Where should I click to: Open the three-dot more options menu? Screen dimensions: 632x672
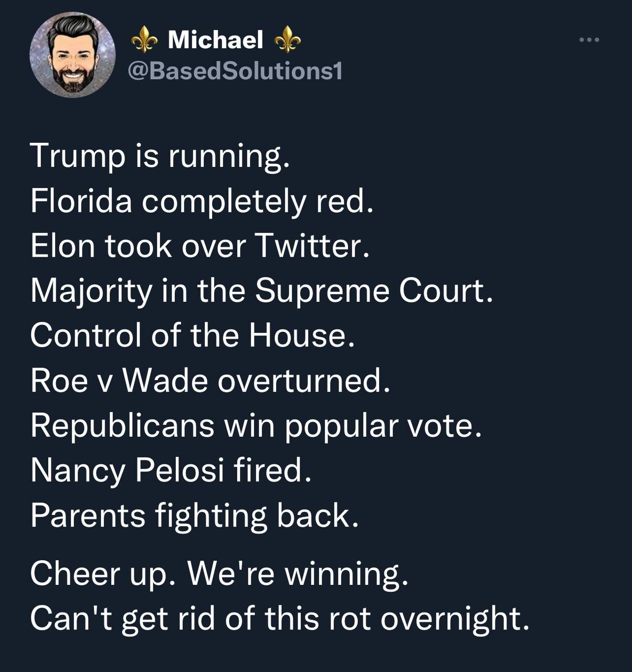(589, 39)
